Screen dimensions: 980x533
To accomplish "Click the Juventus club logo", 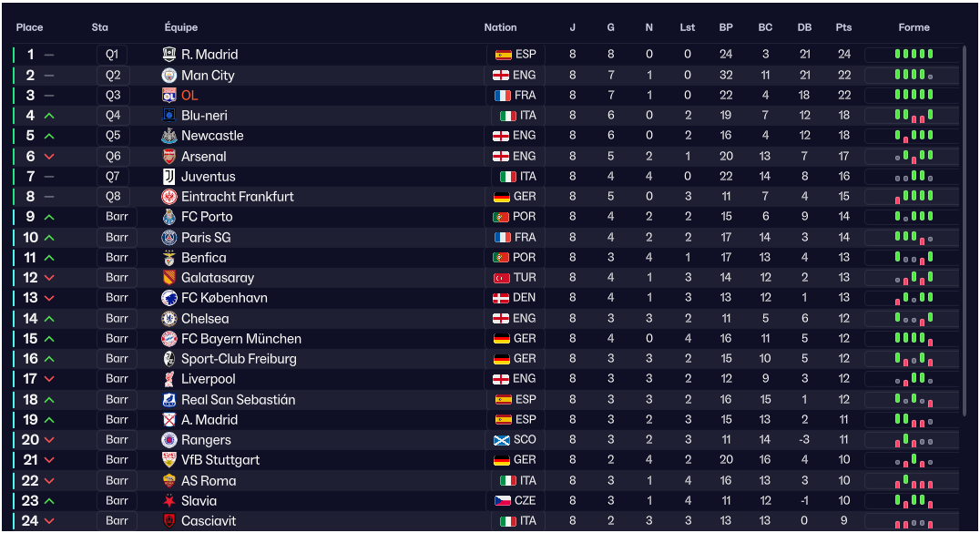I will 168,177.
